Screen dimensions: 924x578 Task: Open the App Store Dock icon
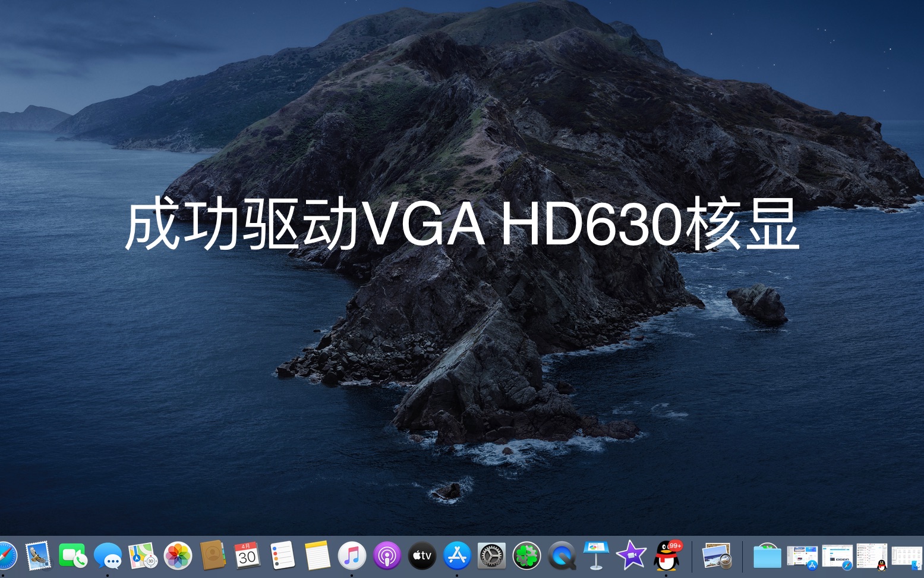tap(457, 556)
